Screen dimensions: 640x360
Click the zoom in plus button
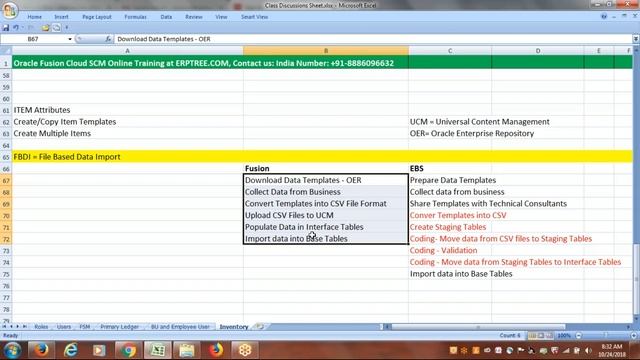click(634, 336)
